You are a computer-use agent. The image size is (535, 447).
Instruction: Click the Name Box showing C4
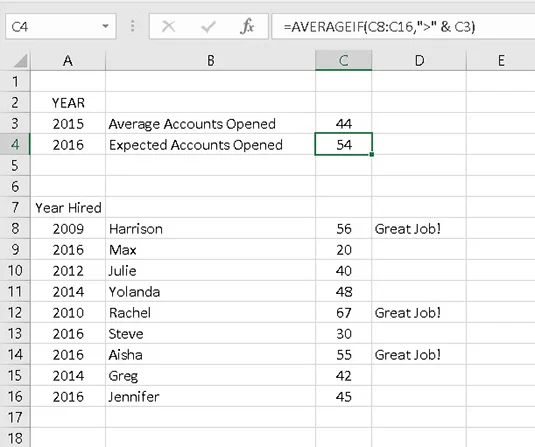61,26
